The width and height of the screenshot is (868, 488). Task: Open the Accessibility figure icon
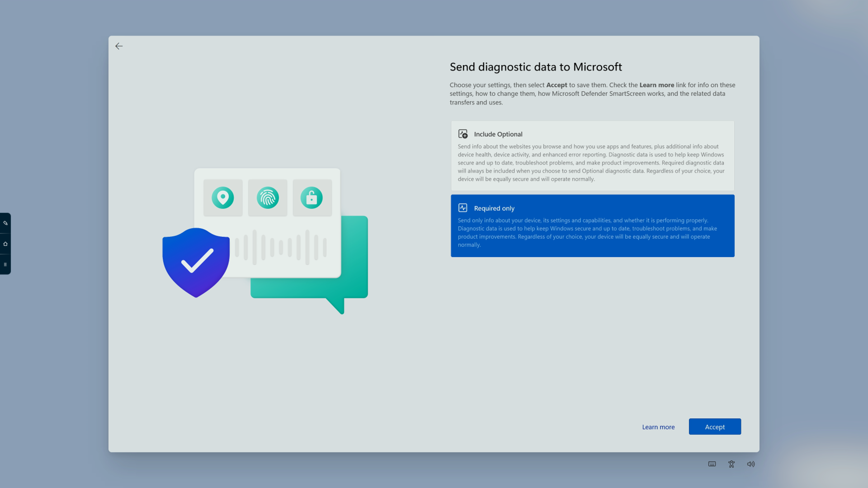click(x=731, y=464)
